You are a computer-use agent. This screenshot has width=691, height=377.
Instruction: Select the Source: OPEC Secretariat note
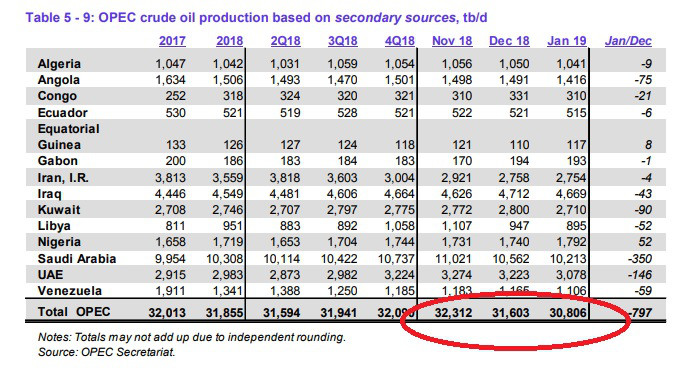(x=107, y=352)
